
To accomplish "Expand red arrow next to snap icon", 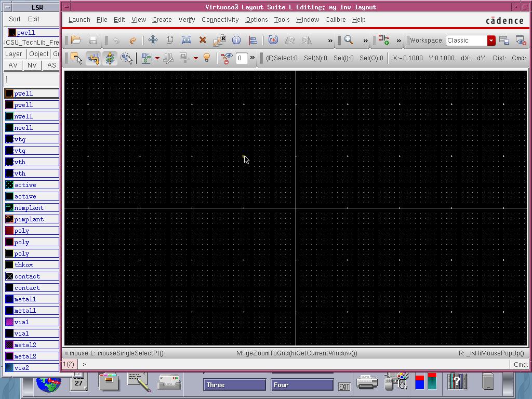I will click(157, 58).
